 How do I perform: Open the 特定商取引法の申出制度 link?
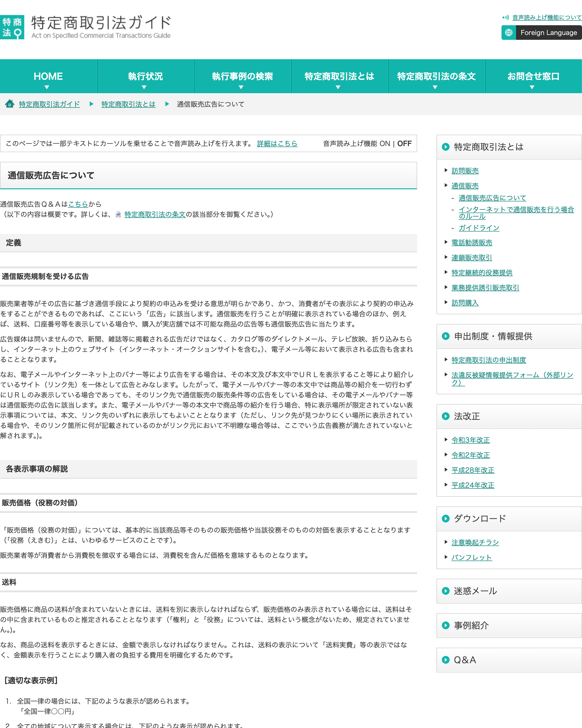click(489, 360)
